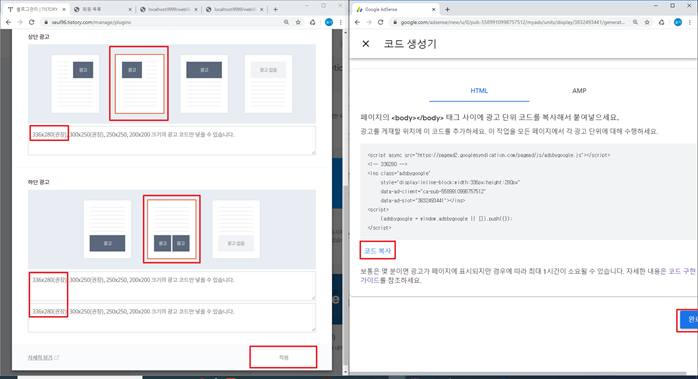Viewport: 698px width, 379px height.
Task: Open the extension icon in AdSense window toolbar
Action: pos(661,22)
